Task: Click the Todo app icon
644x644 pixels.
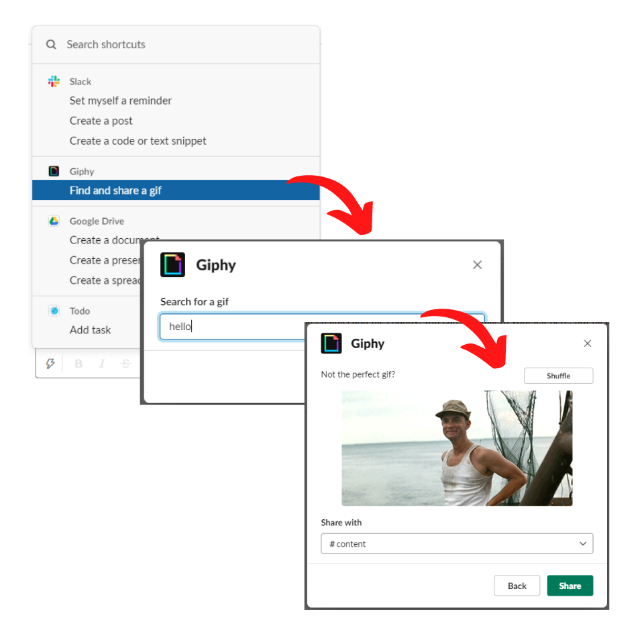Action: click(x=54, y=311)
